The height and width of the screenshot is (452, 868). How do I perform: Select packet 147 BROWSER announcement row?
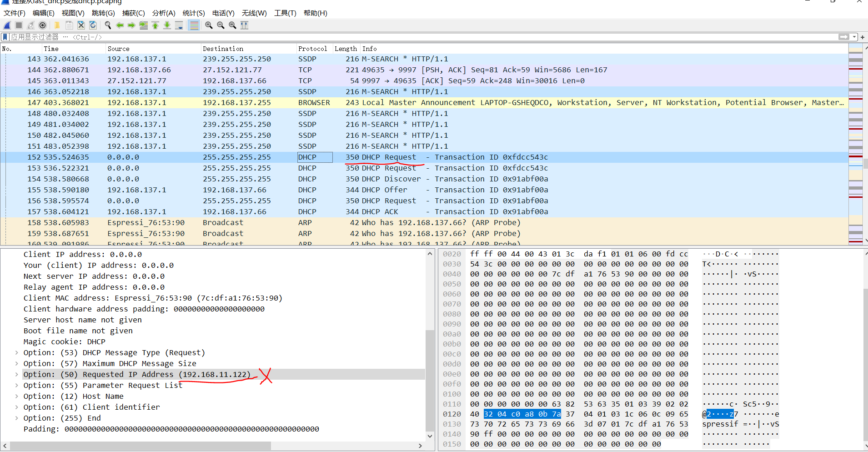pos(424,103)
